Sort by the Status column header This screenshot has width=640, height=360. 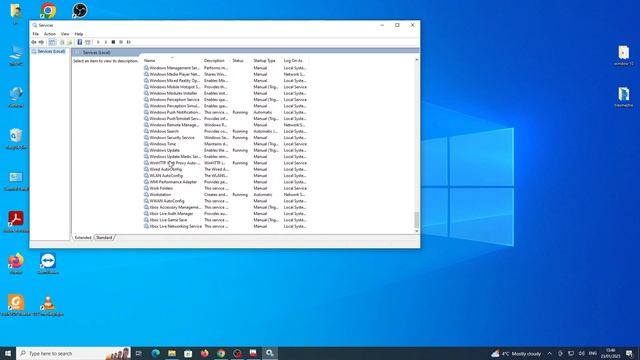click(x=241, y=60)
